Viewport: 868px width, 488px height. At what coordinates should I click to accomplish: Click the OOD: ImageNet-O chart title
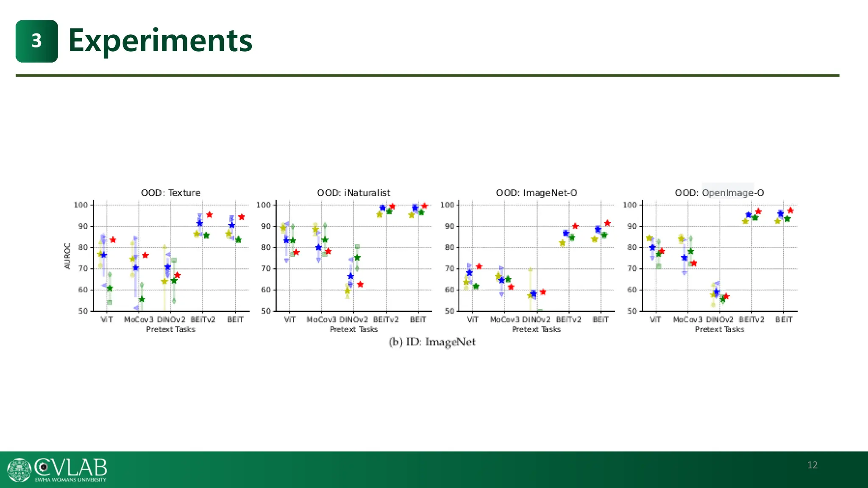tap(537, 193)
